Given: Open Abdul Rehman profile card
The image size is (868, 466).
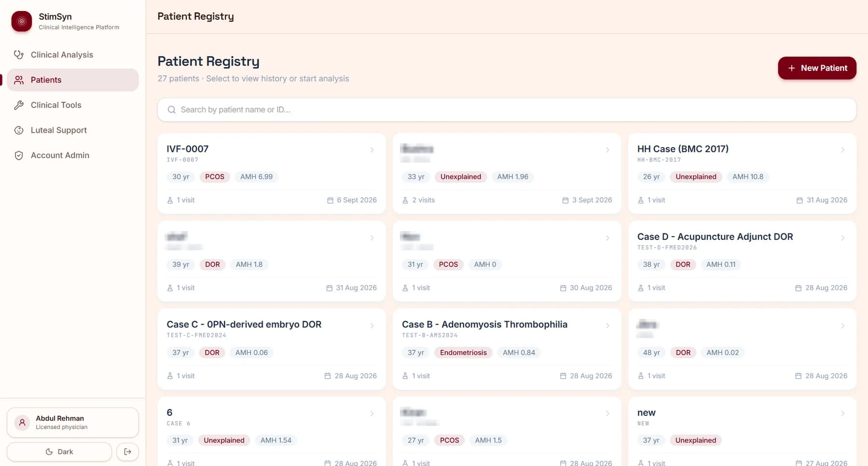Looking at the screenshot, I should (73, 423).
